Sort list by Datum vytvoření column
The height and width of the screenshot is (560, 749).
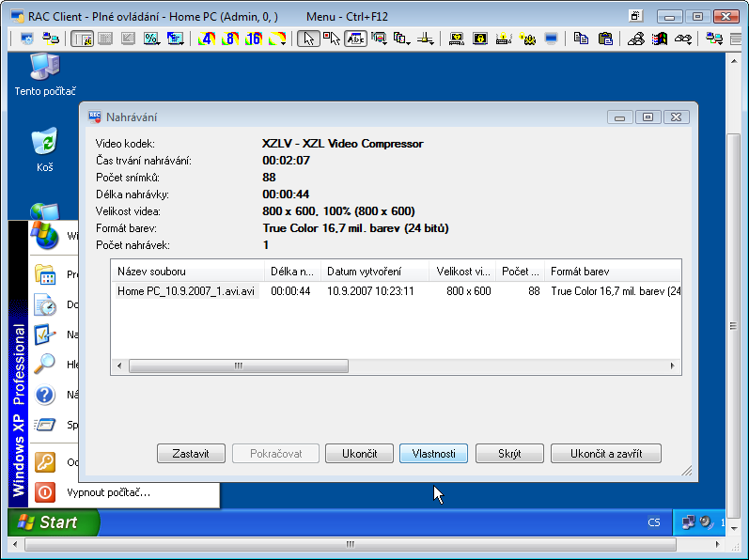374,272
